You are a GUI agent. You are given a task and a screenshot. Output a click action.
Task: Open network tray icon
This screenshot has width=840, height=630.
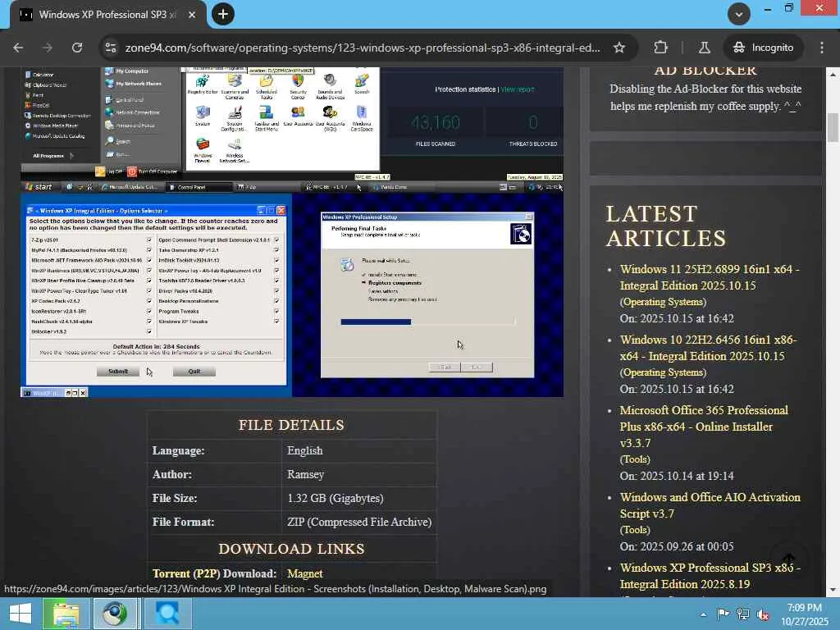tap(743, 614)
